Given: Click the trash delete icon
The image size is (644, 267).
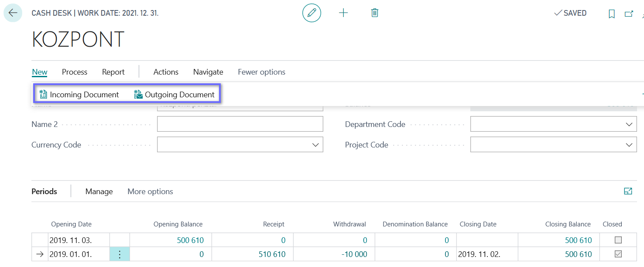Looking at the screenshot, I should [x=374, y=13].
